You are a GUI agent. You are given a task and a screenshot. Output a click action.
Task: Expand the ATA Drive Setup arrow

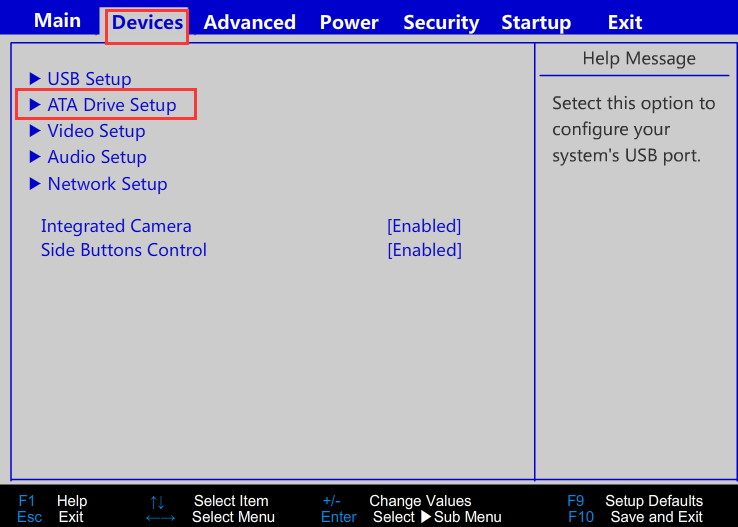[35, 104]
